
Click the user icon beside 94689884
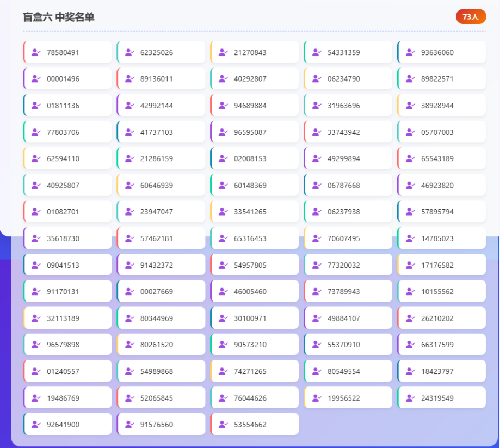point(223,106)
